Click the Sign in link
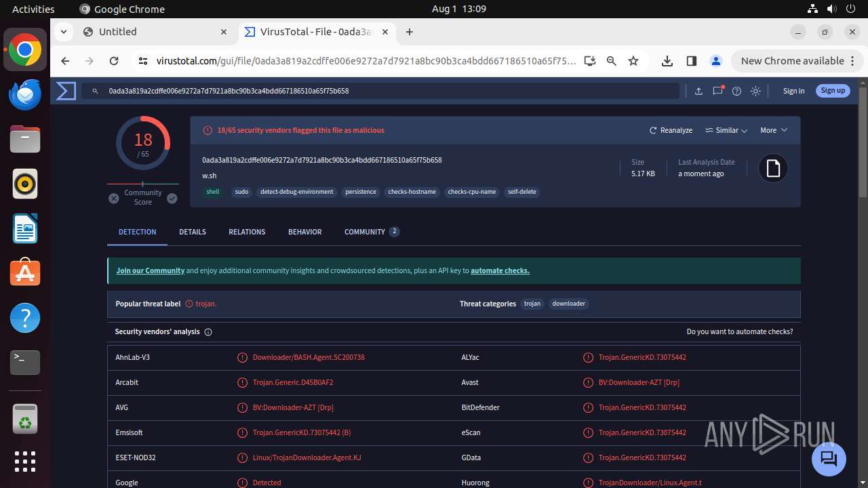 click(x=793, y=91)
